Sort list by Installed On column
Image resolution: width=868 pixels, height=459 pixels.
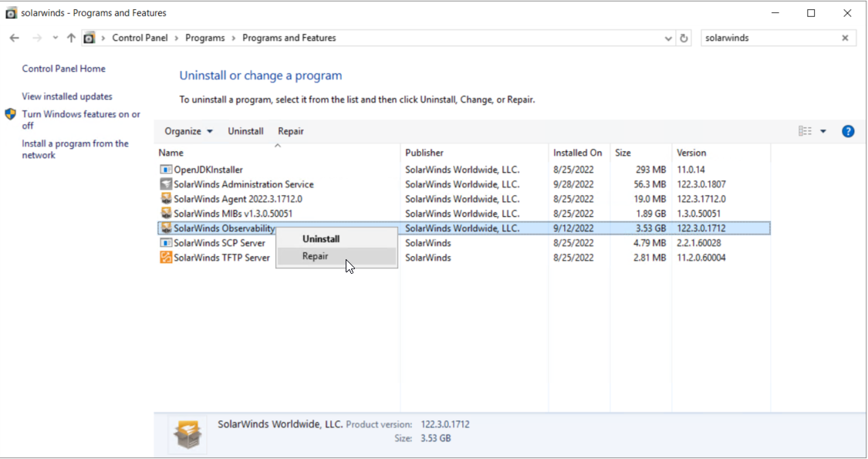pyautogui.click(x=577, y=153)
